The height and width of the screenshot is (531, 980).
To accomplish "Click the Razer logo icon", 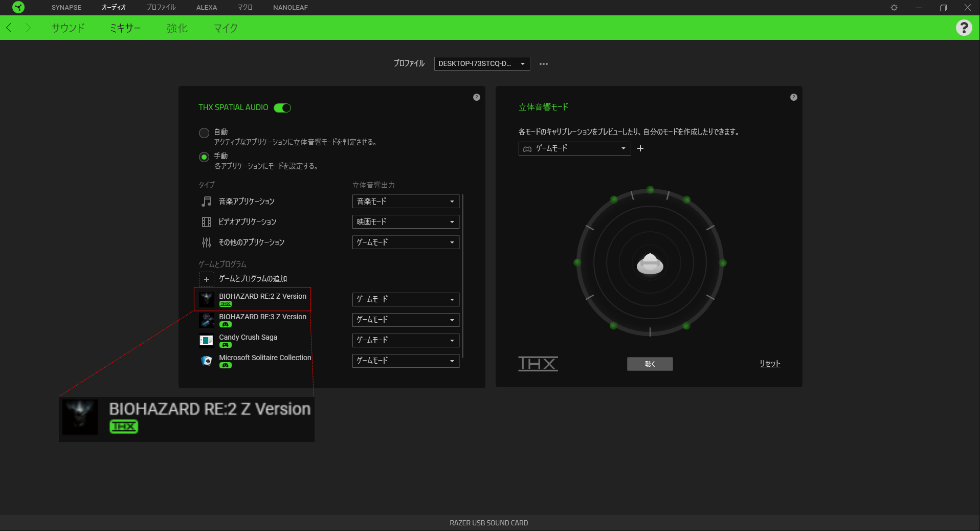I will tap(18, 7).
